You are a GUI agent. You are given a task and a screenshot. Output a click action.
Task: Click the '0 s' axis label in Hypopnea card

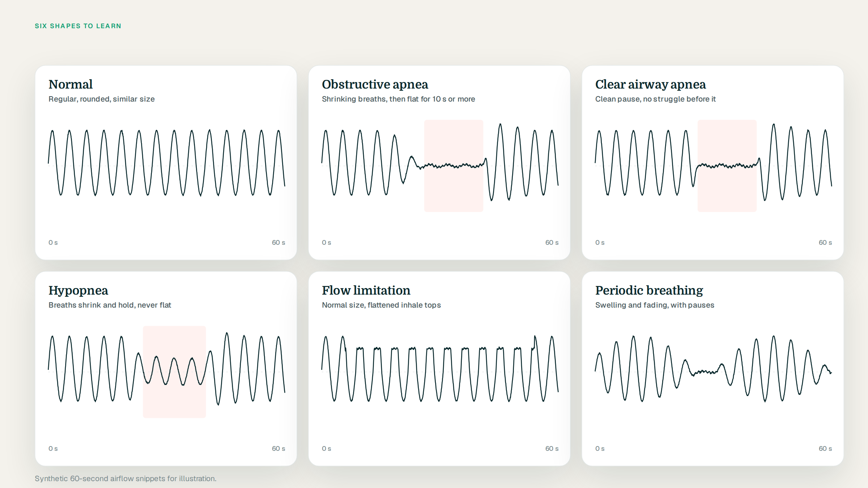pyautogui.click(x=53, y=449)
